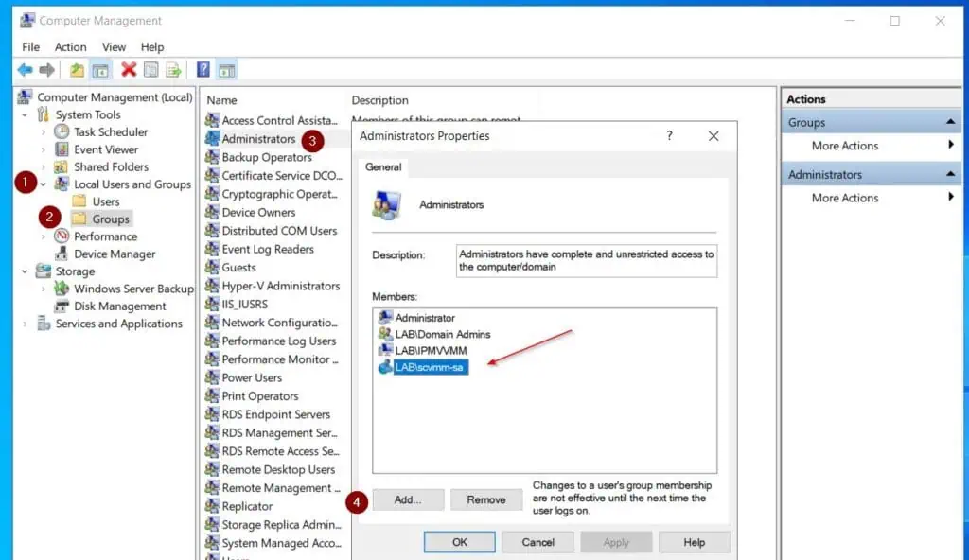Screen dimensions: 969x560
Task: Open More Actions under Groups
Action: coord(845,146)
